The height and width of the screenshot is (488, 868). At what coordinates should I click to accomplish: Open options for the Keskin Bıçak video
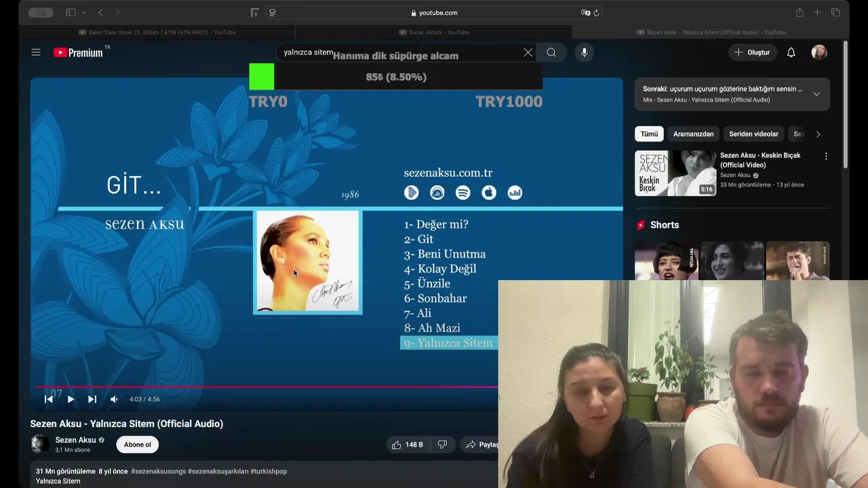825,157
